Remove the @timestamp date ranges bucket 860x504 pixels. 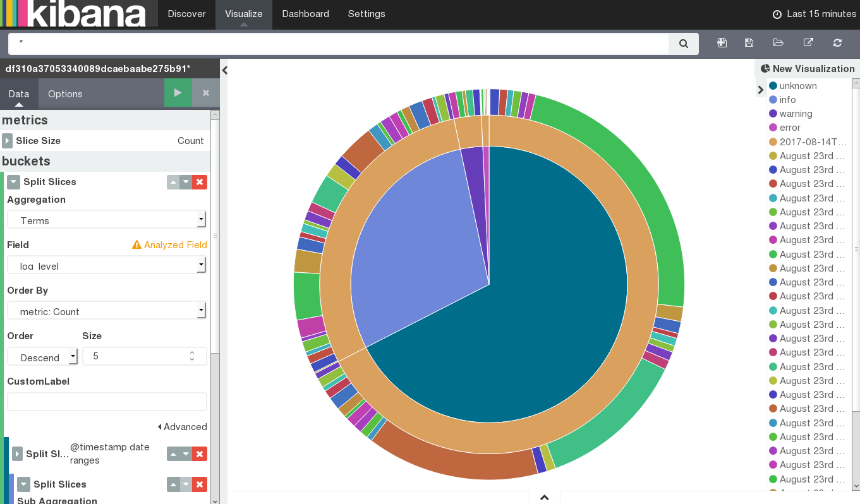200,454
